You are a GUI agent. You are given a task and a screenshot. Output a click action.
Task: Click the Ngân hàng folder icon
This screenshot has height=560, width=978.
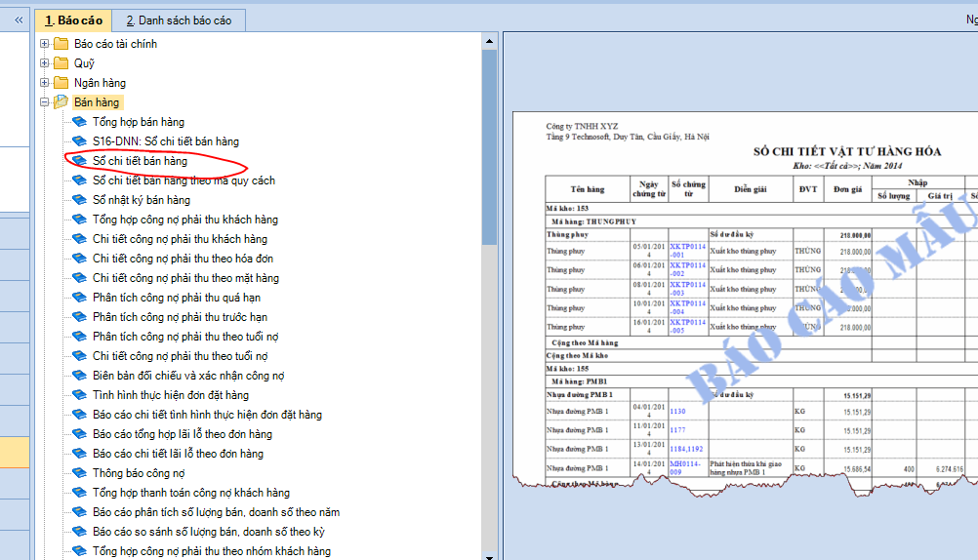pyautogui.click(x=61, y=82)
